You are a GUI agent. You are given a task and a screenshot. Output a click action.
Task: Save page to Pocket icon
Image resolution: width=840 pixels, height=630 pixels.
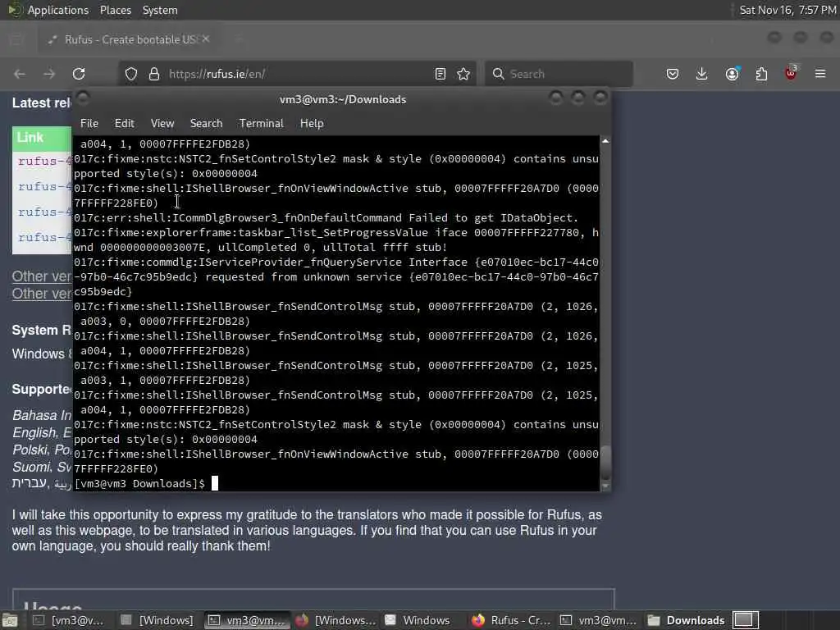(673, 74)
